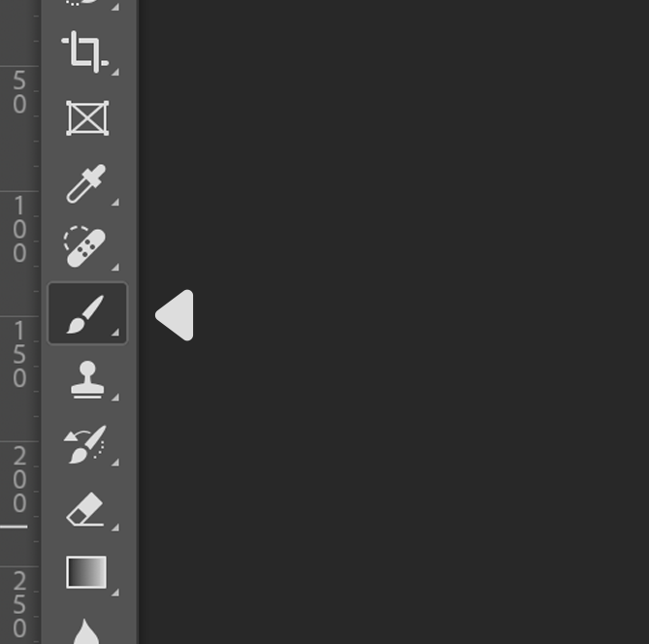Activate the Spot Healing Brush tool

(x=84, y=246)
